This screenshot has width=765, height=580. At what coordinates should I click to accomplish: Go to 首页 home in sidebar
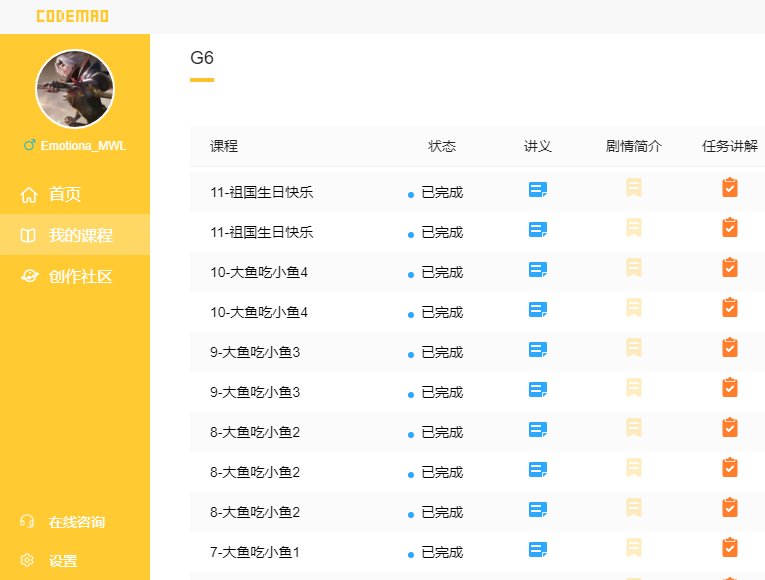coord(75,194)
